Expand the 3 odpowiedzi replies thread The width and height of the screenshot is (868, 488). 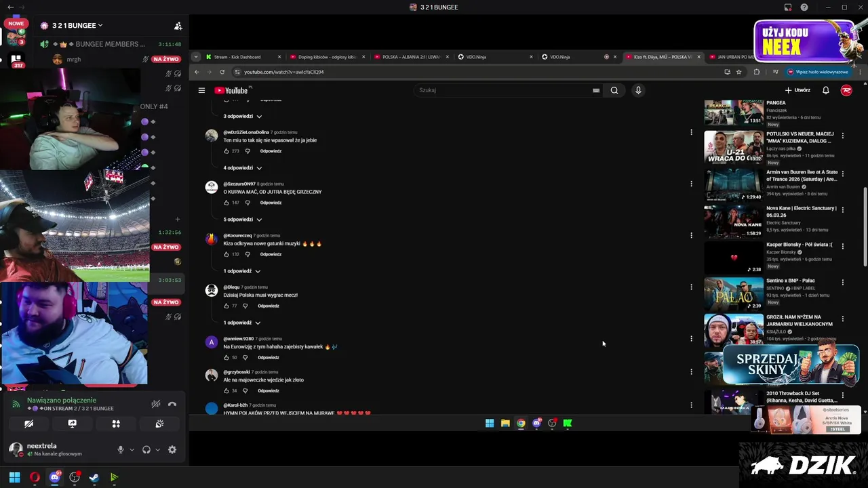pyautogui.click(x=243, y=116)
